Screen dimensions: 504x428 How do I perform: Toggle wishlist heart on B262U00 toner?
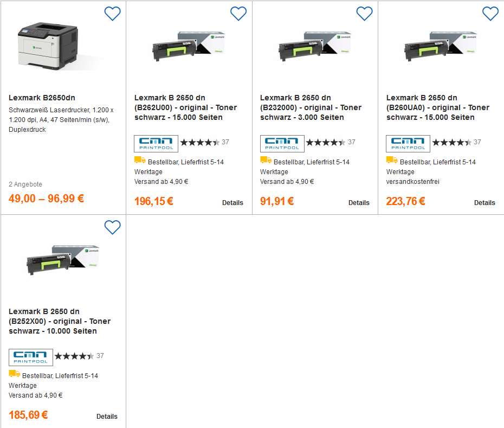[x=238, y=14]
